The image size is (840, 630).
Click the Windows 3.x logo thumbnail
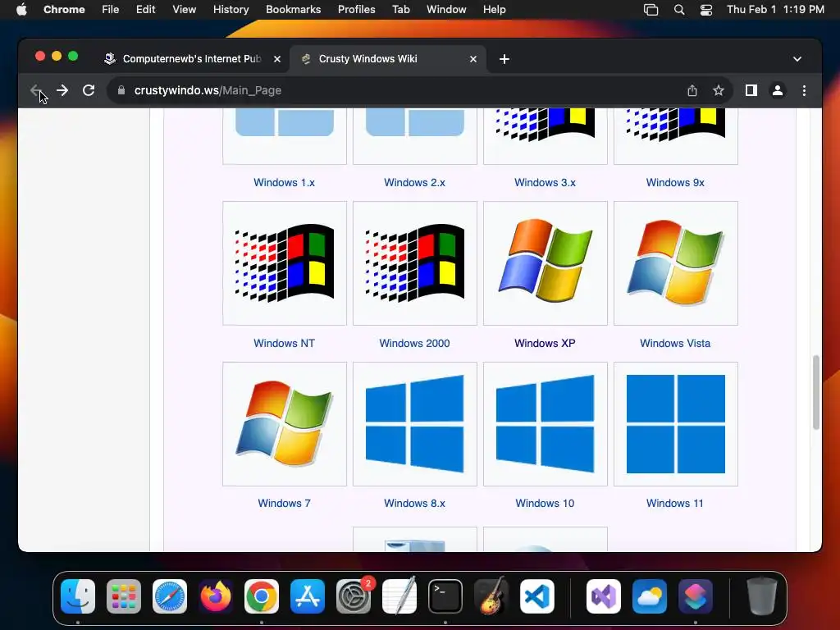[x=546, y=136]
